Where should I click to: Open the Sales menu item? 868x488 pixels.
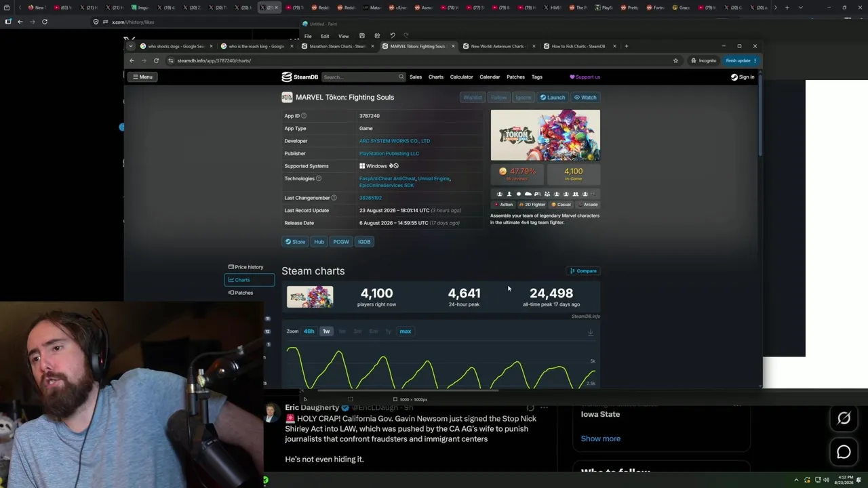coord(416,77)
